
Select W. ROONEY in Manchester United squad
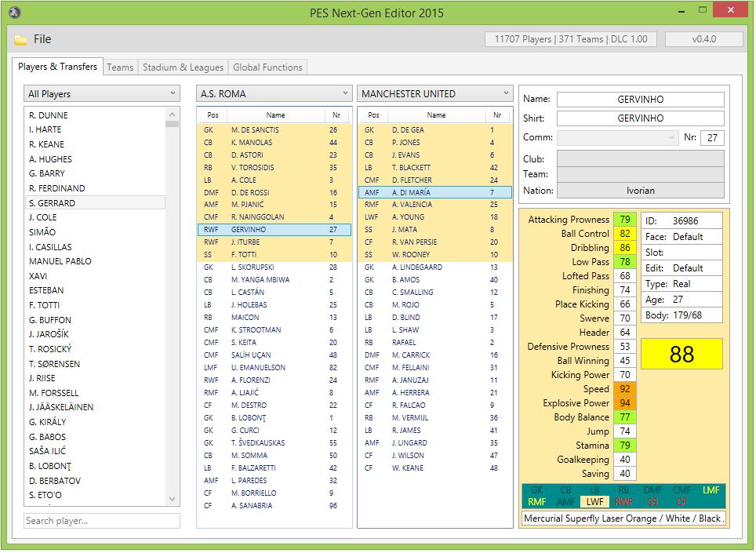[x=435, y=255]
